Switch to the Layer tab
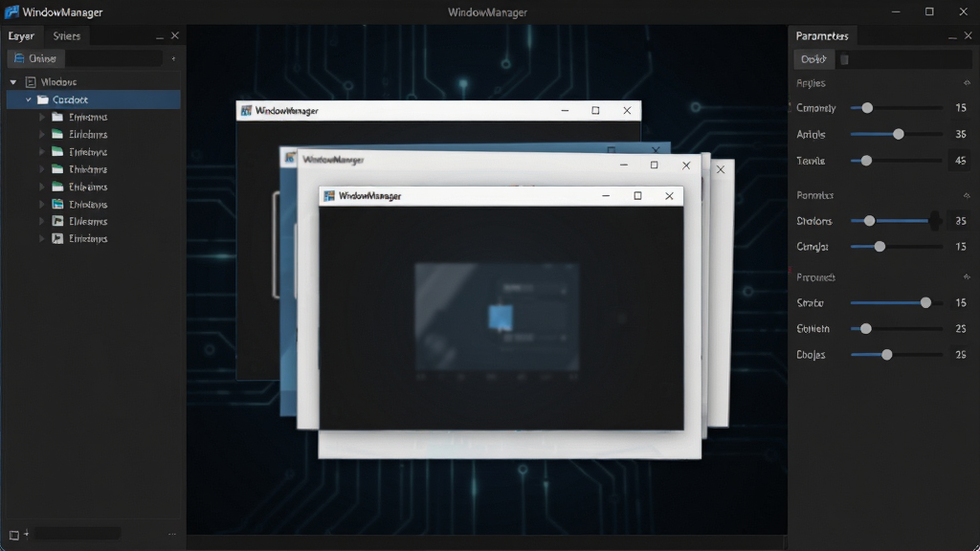The width and height of the screenshot is (980, 551). (x=21, y=36)
